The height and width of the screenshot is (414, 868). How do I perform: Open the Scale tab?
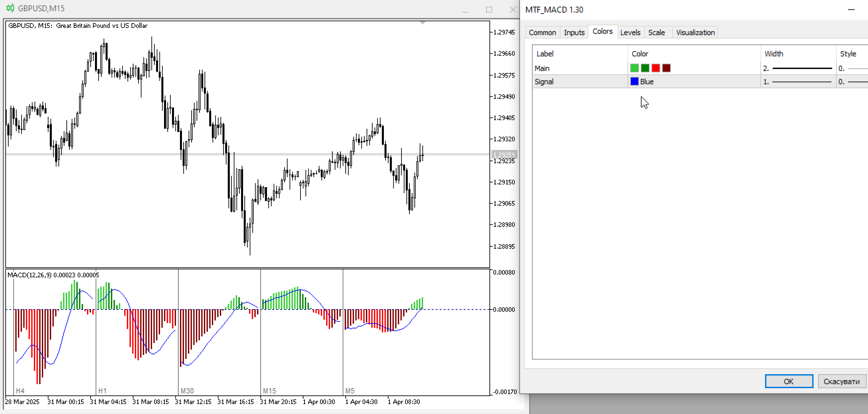tap(656, 33)
